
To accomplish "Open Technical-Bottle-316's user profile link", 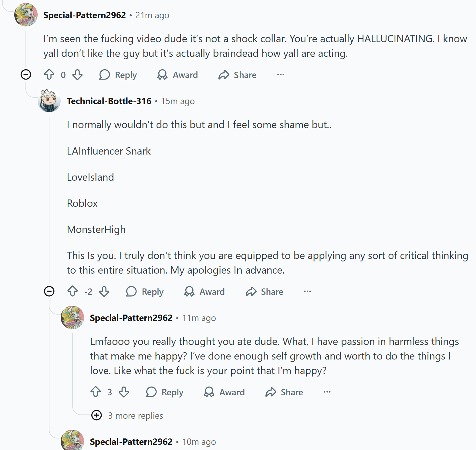I will [109, 101].
